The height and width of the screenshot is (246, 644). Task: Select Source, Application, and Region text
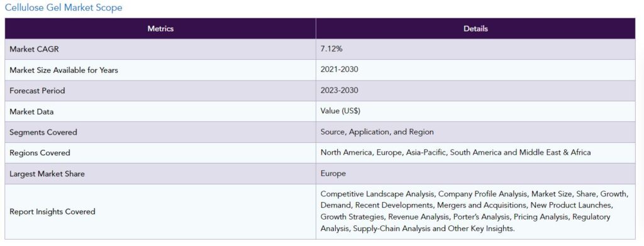(377, 132)
